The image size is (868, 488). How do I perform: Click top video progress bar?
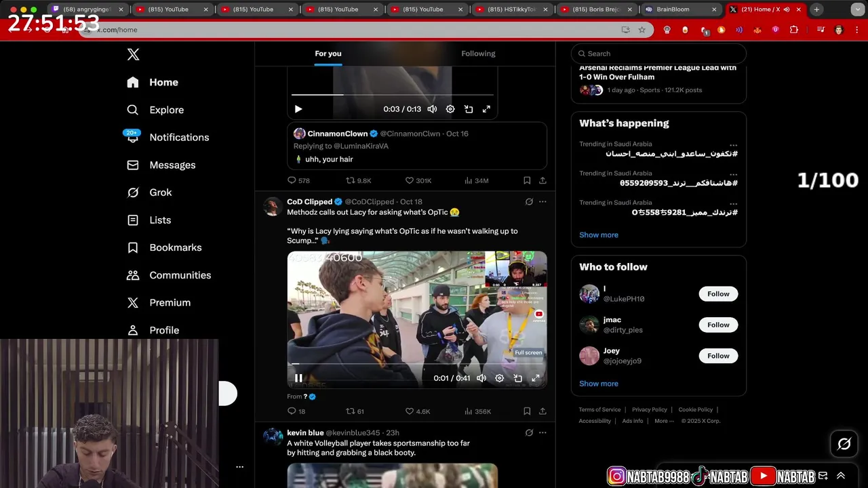393,95
